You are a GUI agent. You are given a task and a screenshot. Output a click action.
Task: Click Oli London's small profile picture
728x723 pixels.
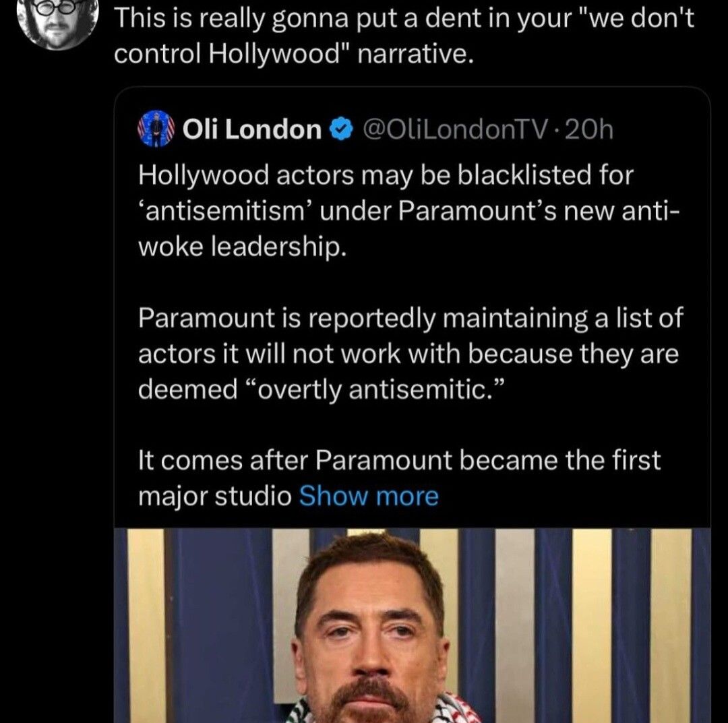tap(156, 129)
